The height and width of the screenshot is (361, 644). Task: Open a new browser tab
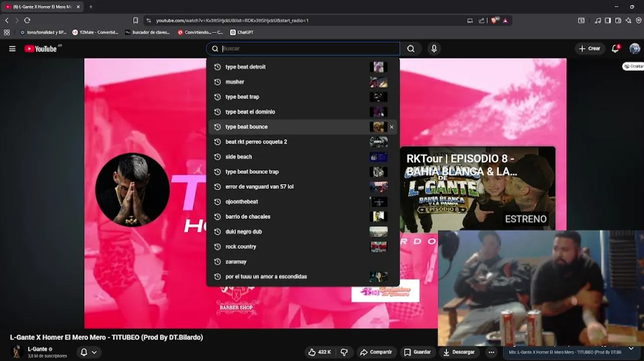click(x=91, y=7)
